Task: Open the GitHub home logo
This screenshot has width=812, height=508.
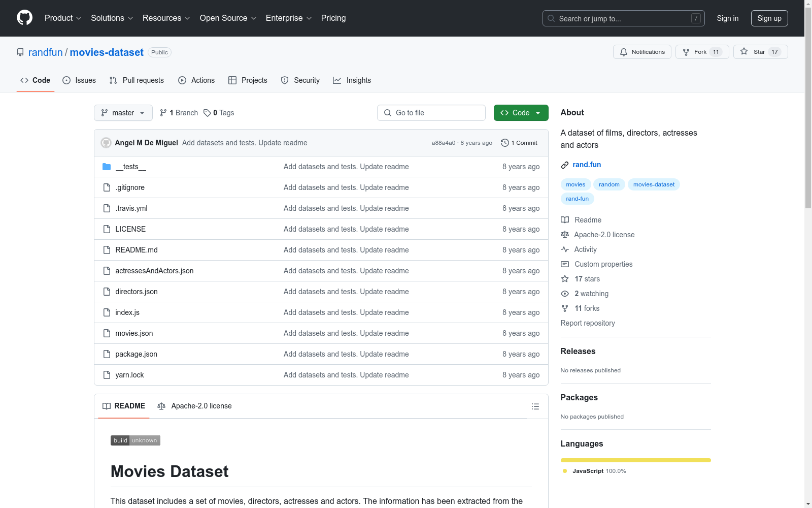Action: pyautogui.click(x=24, y=18)
